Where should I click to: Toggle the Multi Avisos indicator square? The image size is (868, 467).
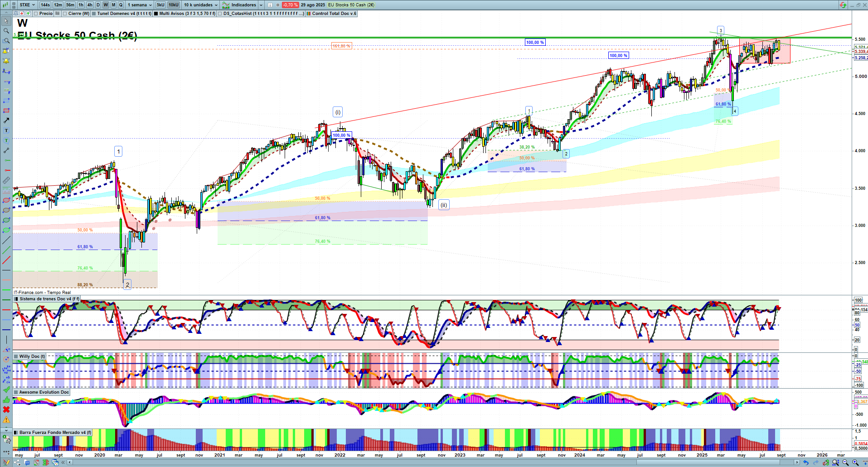click(156, 14)
